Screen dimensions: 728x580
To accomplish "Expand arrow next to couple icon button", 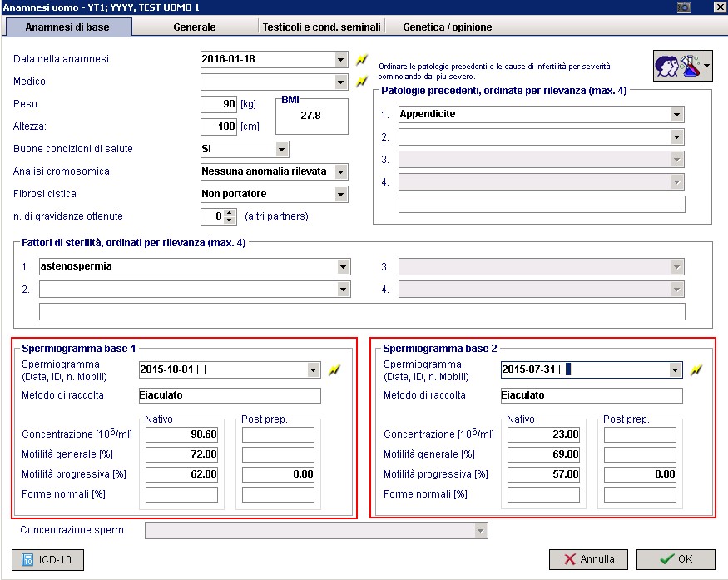I will pyautogui.click(x=706, y=66).
